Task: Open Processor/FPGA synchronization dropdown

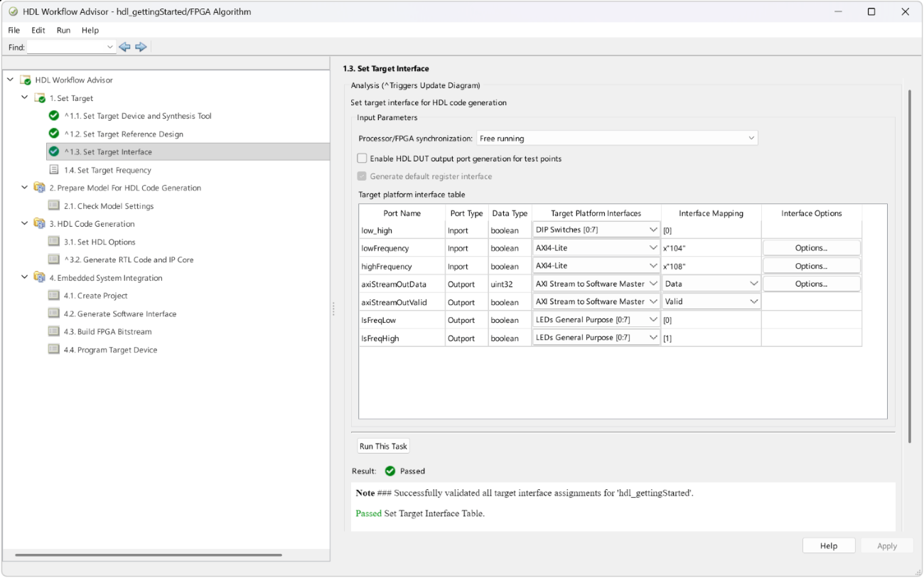Action: 616,139
